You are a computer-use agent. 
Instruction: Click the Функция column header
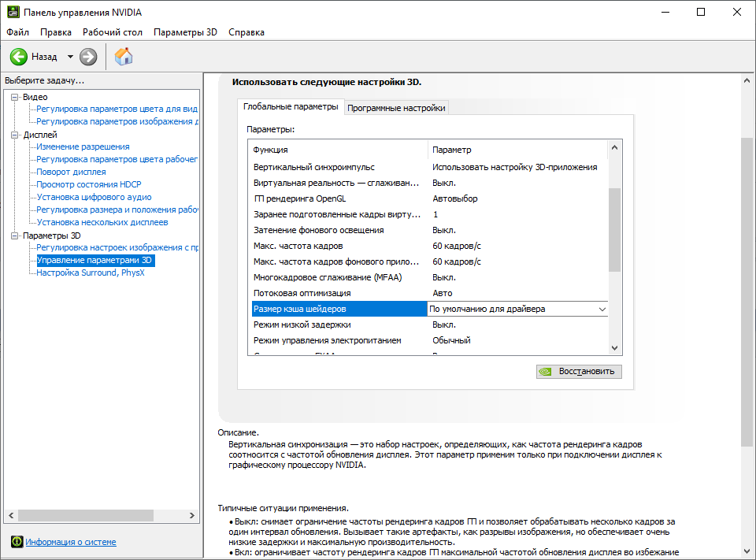pyautogui.click(x=339, y=150)
